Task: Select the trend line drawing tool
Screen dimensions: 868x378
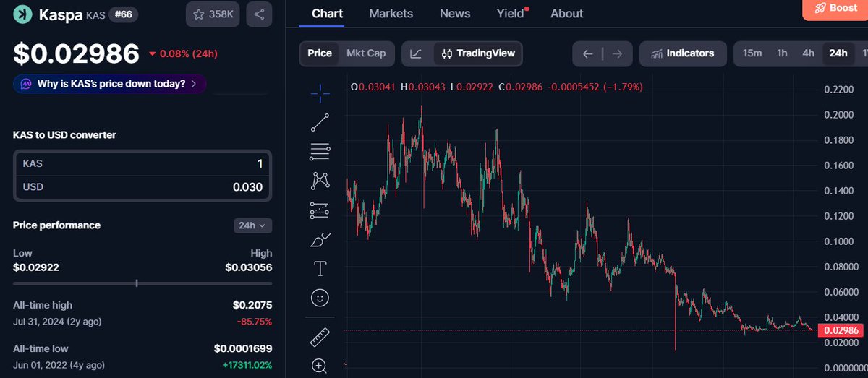Action: point(320,122)
